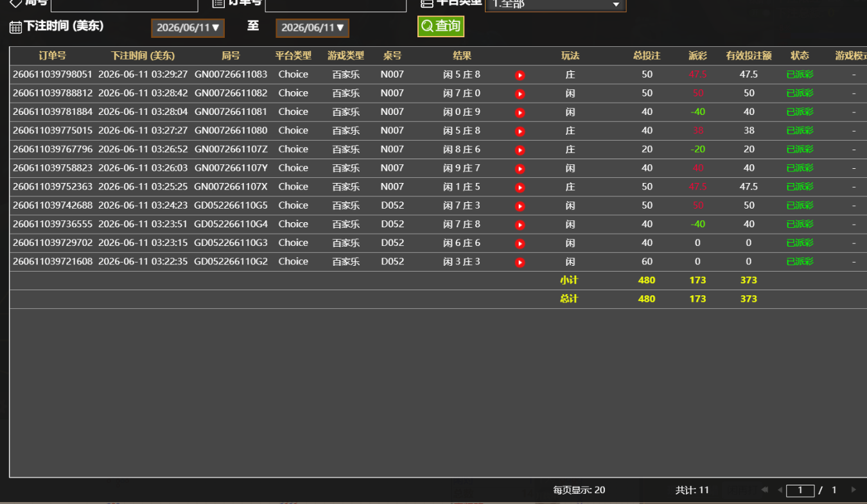Play replay video for order 260611039742688
Image resolution: width=867 pixels, height=504 pixels.
520,206
